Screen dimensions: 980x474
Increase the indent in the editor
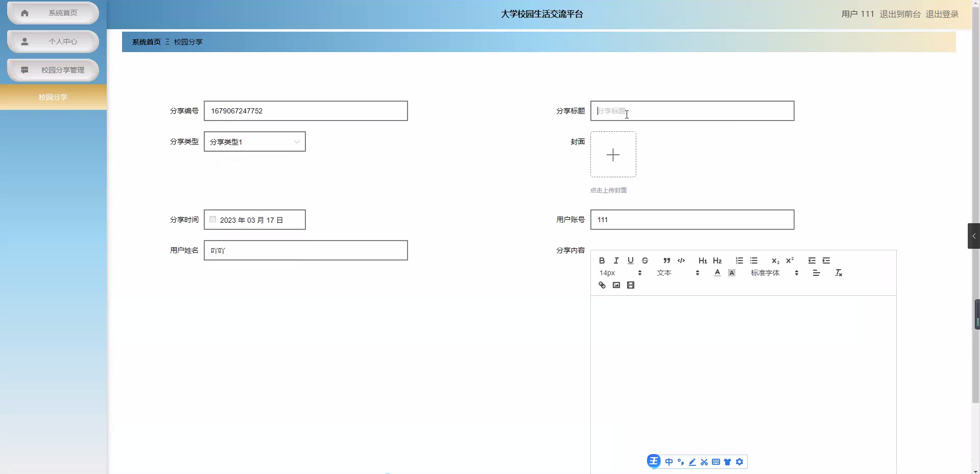pyautogui.click(x=826, y=260)
